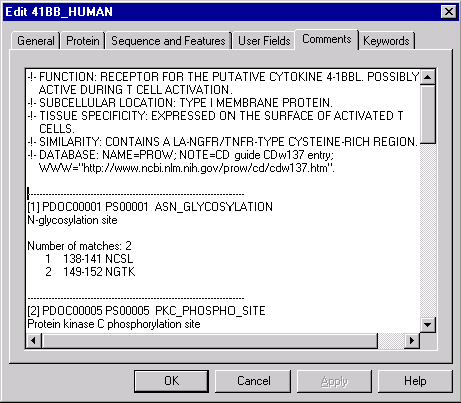Switch to the General tab
The height and width of the screenshot is (403, 461).
(x=36, y=41)
